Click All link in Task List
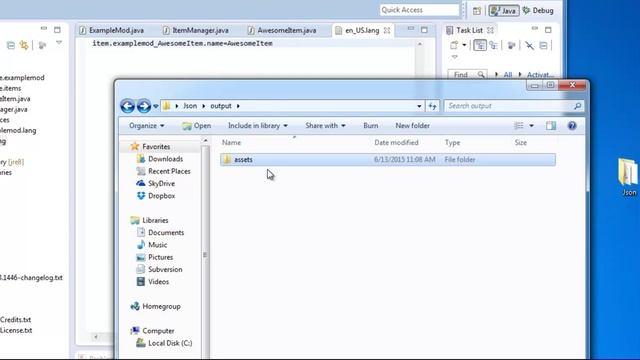Viewport: 640px width, 360px height. (507, 75)
